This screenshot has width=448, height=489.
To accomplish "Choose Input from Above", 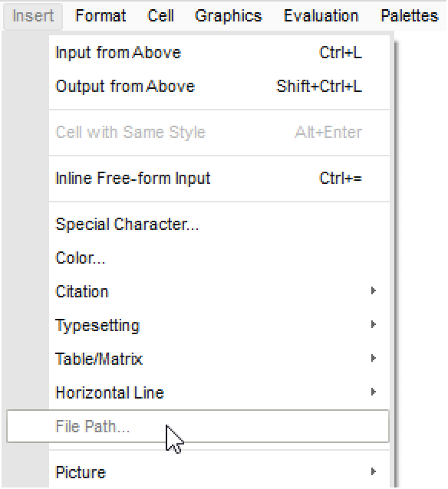I will click(x=219, y=52).
